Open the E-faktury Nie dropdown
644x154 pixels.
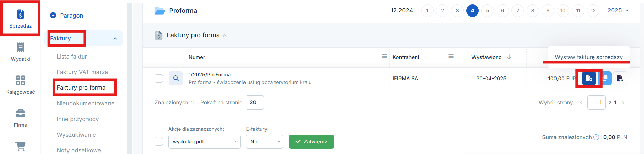click(x=264, y=142)
